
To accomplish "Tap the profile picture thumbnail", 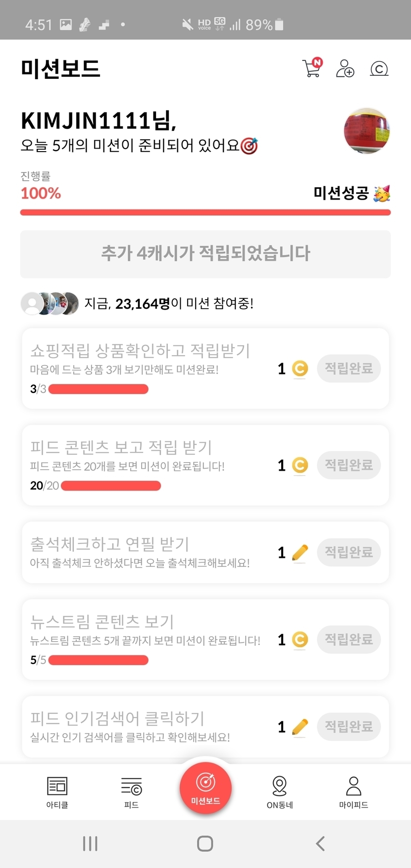I will pyautogui.click(x=366, y=131).
